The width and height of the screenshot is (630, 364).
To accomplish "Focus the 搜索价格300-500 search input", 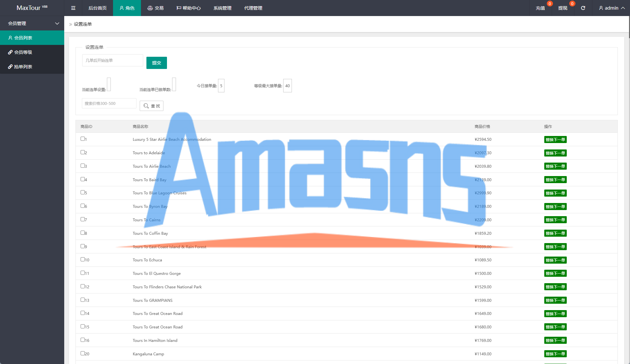I will click(x=109, y=103).
